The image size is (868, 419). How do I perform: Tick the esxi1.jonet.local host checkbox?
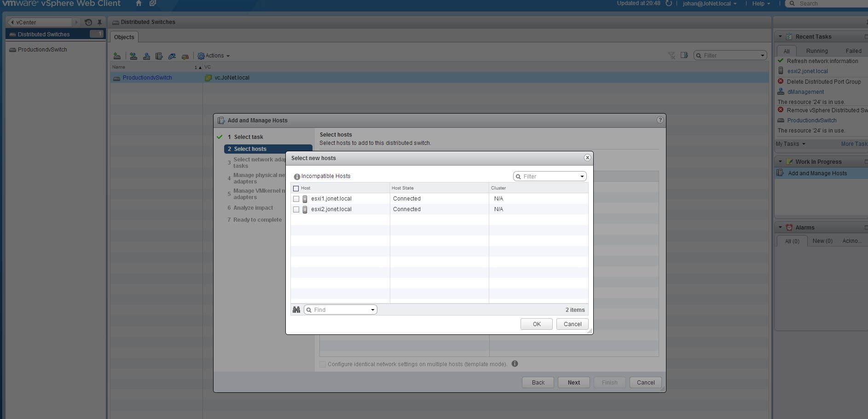point(296,199)
